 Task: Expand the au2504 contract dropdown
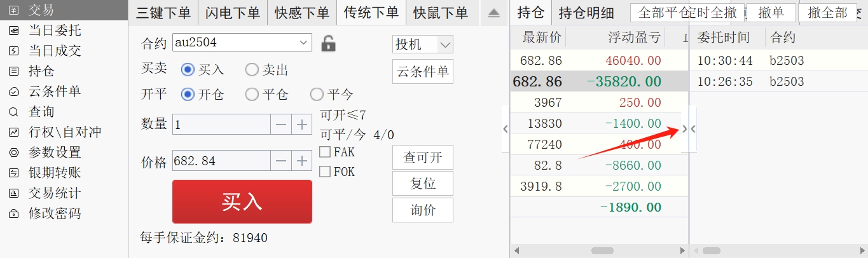click(x=303, y=43)
